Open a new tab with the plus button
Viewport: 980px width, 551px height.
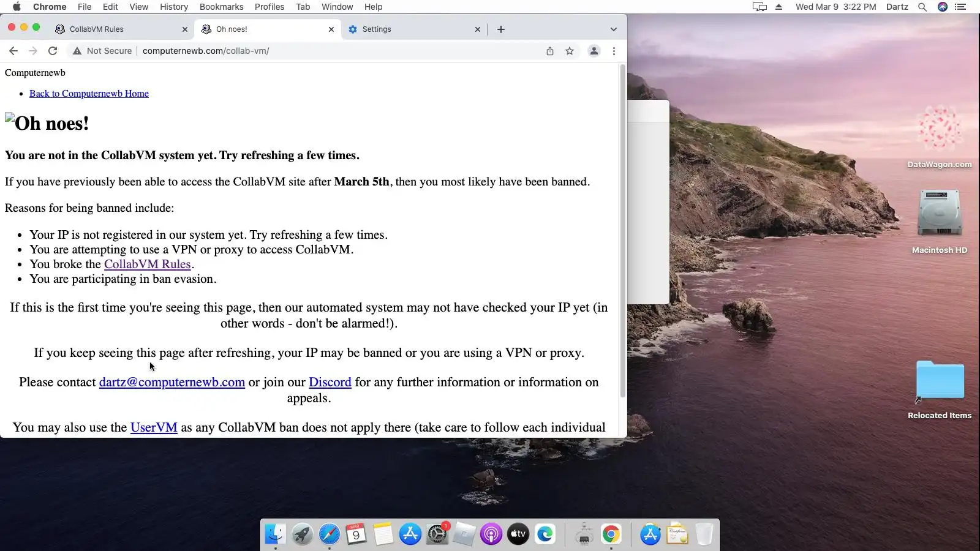[x=501, y=29]
